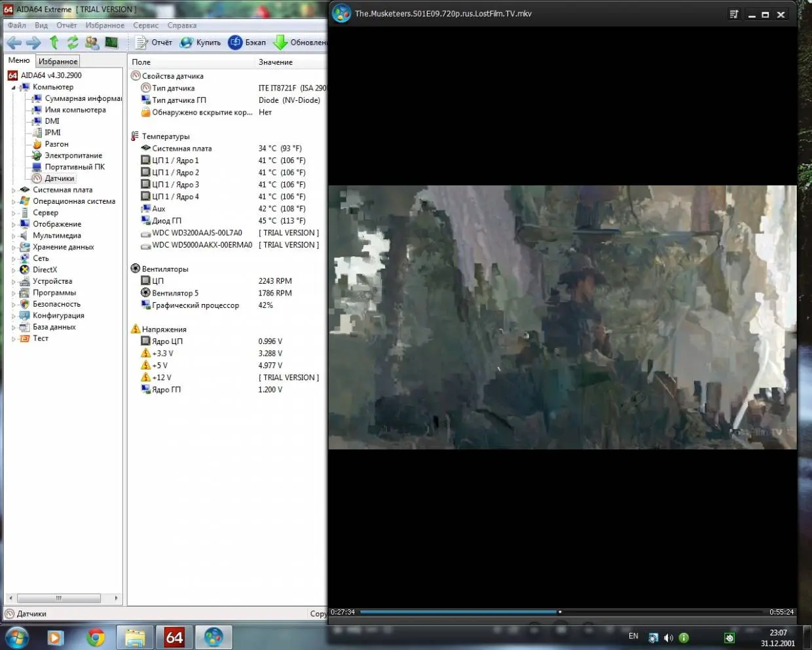
Task: Select Электропитание in the tree
Action: [73, 155]
